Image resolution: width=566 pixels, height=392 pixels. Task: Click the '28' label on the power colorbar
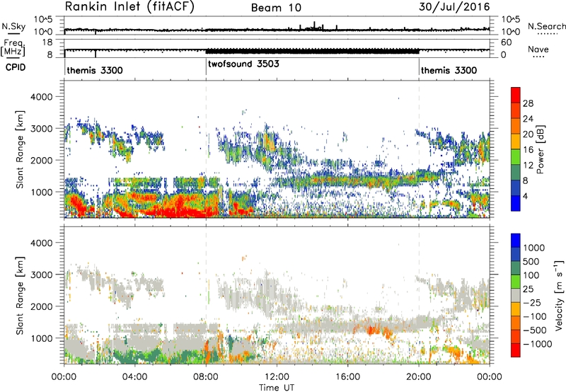[x=528, y=103]
